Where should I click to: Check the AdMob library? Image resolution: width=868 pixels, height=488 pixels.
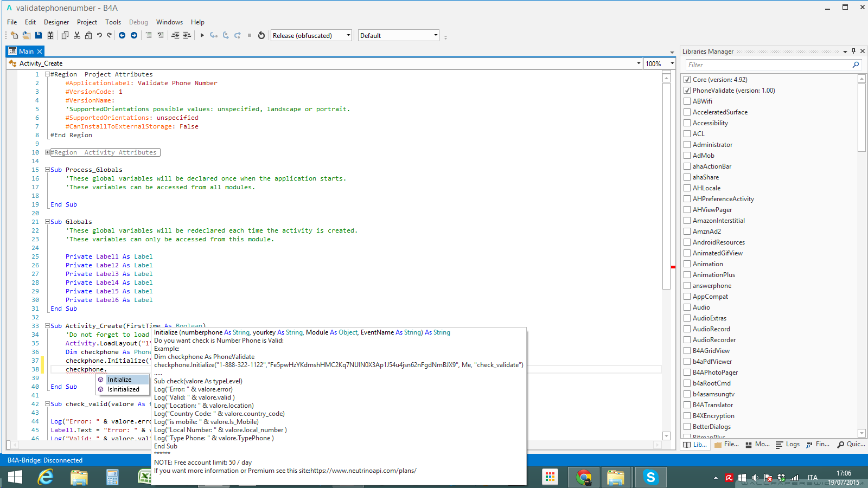click(687, 156)
